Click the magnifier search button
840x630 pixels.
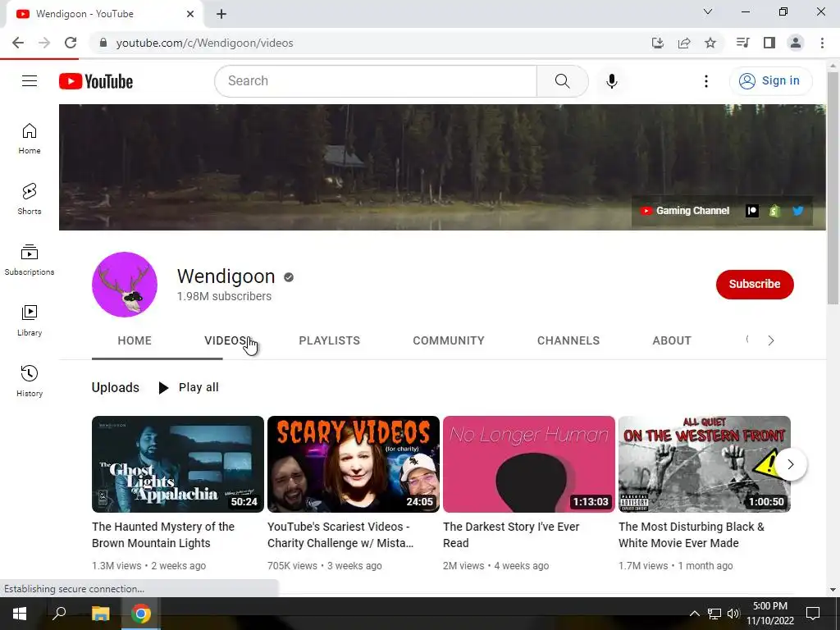(x=562, y=81)
